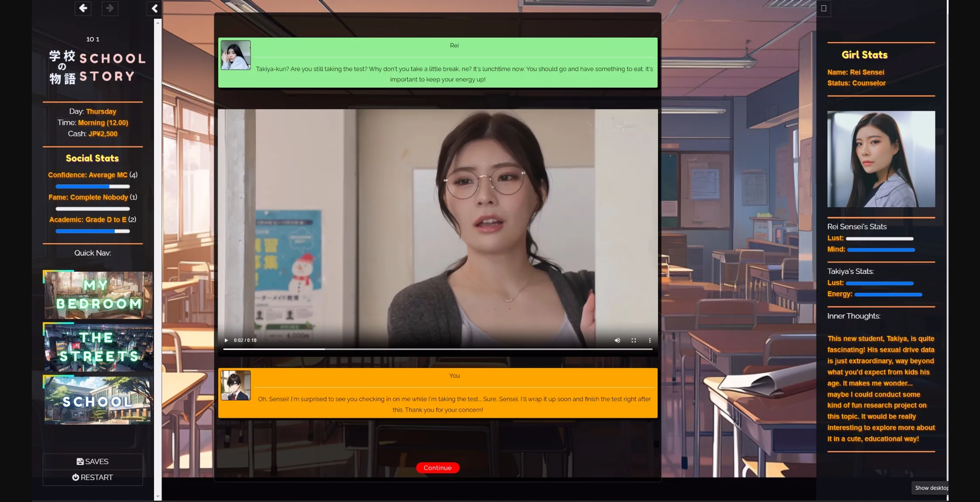Click the forward navigation arrow
Image resolution: width=980 pixels, height=502 pixels.
(110, 8)
